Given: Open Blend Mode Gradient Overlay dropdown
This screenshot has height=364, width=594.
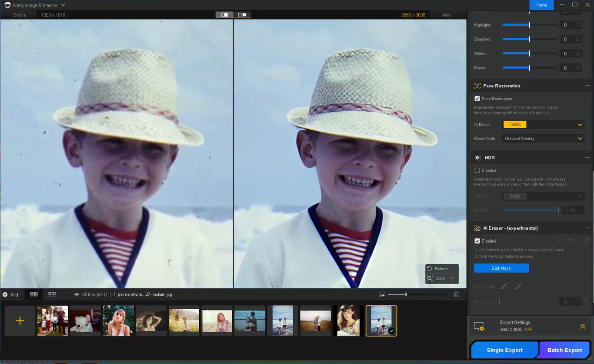Looking at the screenshot, I should pos(543,138).
